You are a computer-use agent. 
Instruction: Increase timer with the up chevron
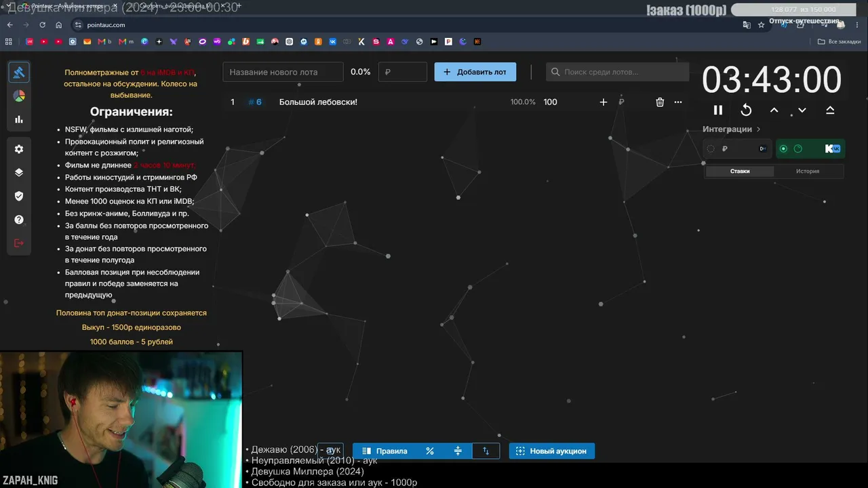(x=774, y=110)
